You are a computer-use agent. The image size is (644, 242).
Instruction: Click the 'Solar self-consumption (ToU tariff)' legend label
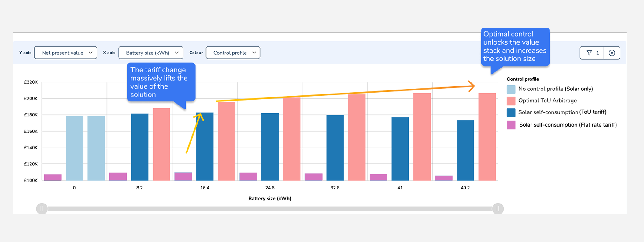click(x=562, y=112)
